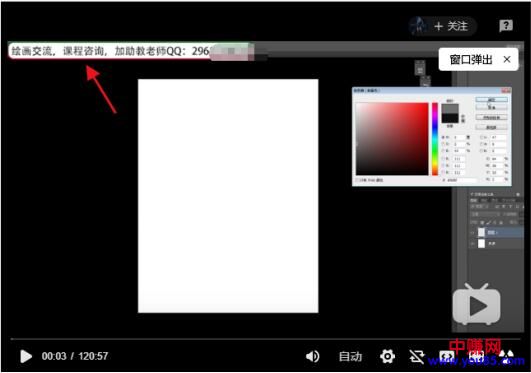This screenshot has width=531, height=373.
Task: Click the video progress bar
Action: 265,339
